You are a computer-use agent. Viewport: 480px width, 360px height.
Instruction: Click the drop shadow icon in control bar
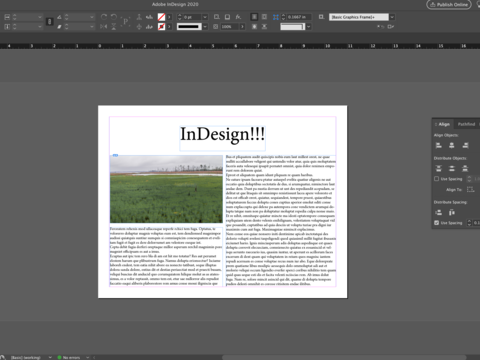(227, 17)
